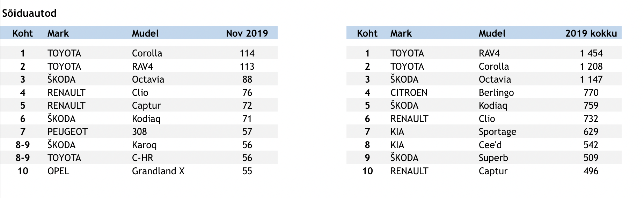The height and width of the screenshot is (198, 644).
Task: Select the Grandland X model cell
Action: [158, 171]
